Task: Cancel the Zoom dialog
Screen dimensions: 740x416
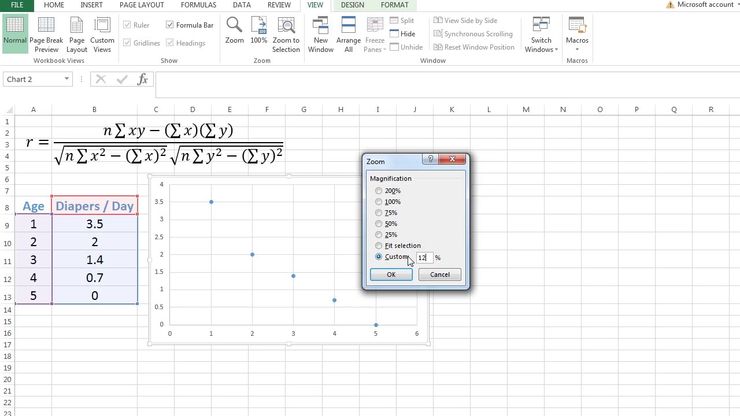Action: point(439,274)
